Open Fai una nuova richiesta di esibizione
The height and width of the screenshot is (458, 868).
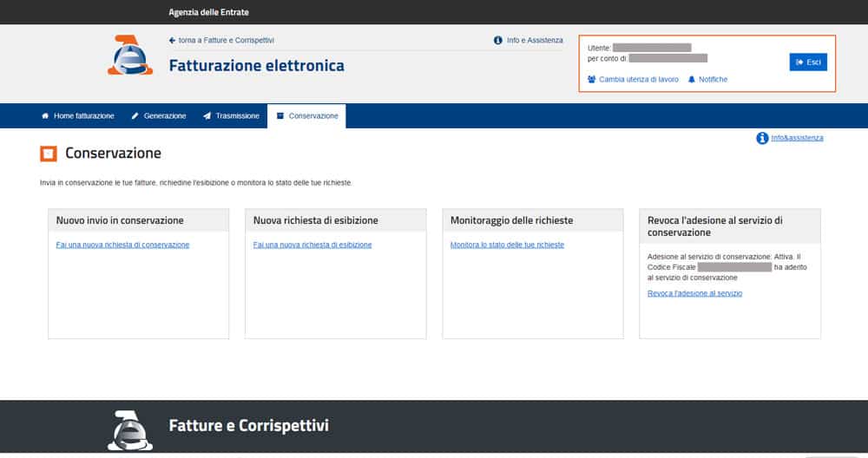click(312, 245)
